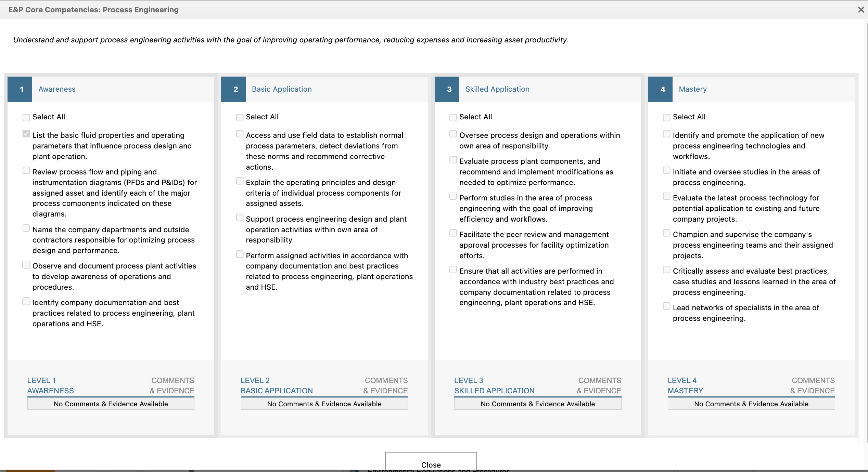
Task: Check Select All under Awareness
Action: point(26,117)
